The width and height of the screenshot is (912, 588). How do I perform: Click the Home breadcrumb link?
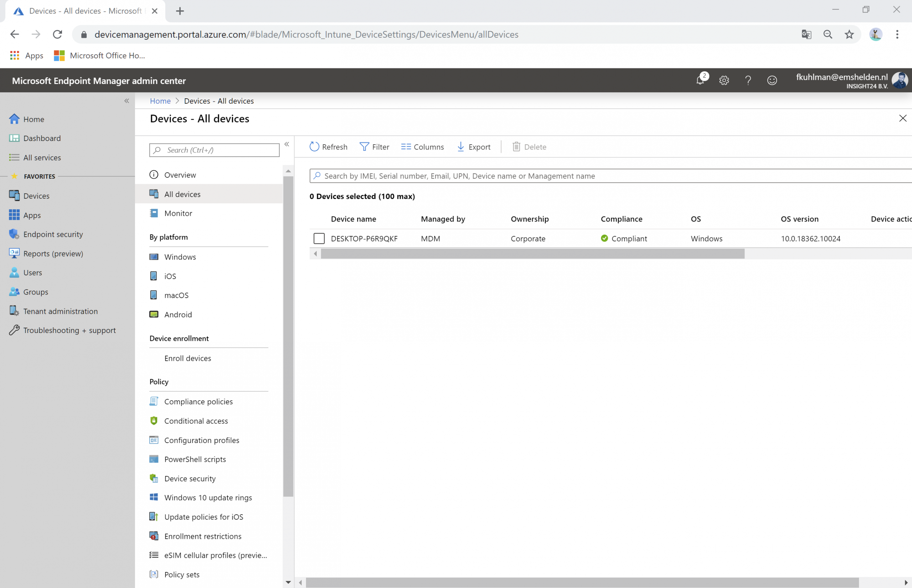click(x=160, y=101)
